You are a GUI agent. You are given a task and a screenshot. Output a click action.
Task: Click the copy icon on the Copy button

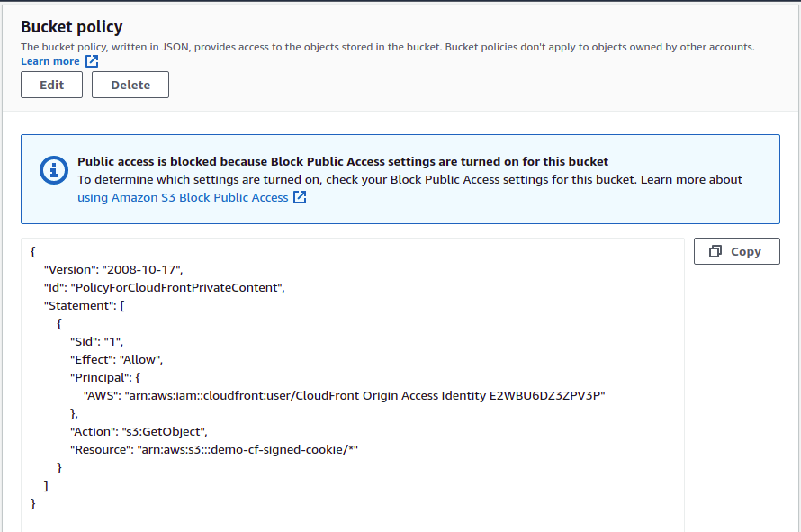tap(716, 252)
